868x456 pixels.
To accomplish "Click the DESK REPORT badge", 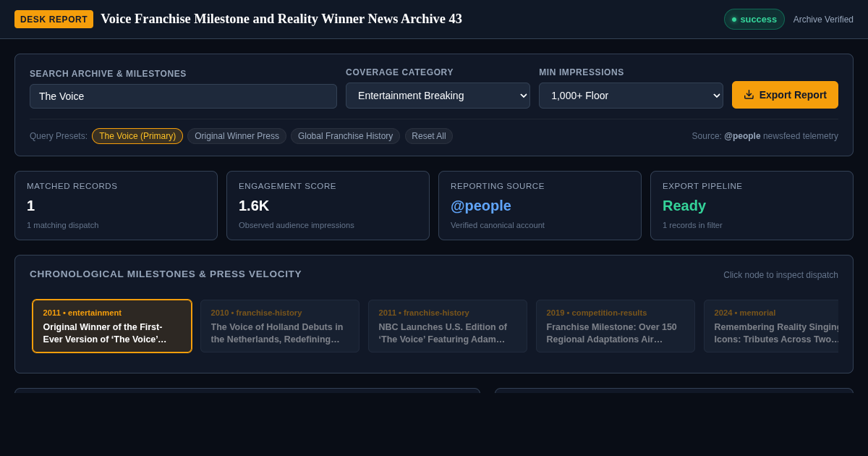I will (x=54, y=20).
